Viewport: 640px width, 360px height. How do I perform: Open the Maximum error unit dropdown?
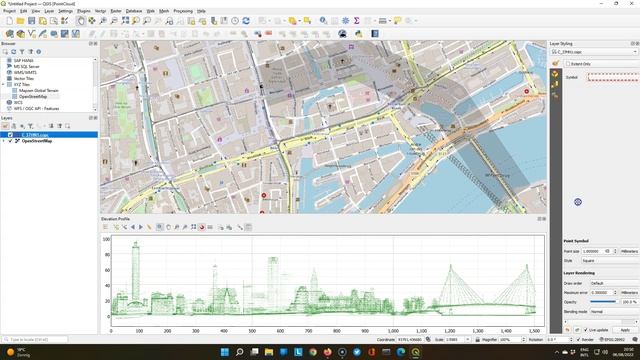(x=629, y=293)
